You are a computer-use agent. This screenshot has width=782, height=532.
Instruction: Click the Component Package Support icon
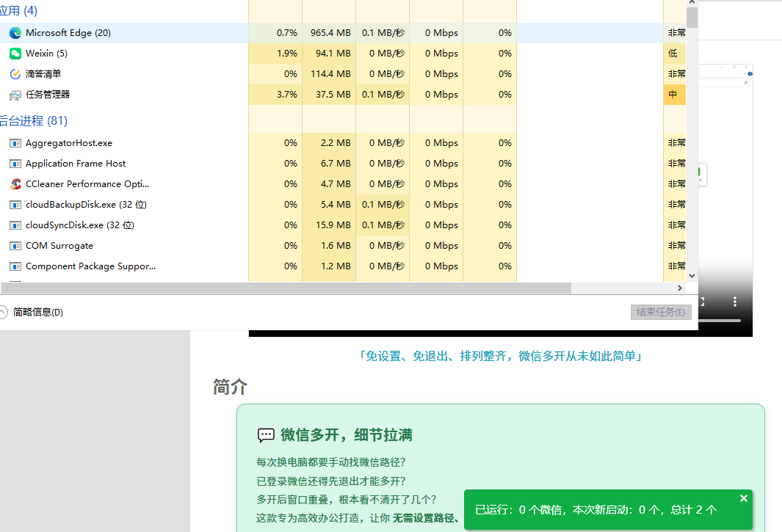(15, 266)
